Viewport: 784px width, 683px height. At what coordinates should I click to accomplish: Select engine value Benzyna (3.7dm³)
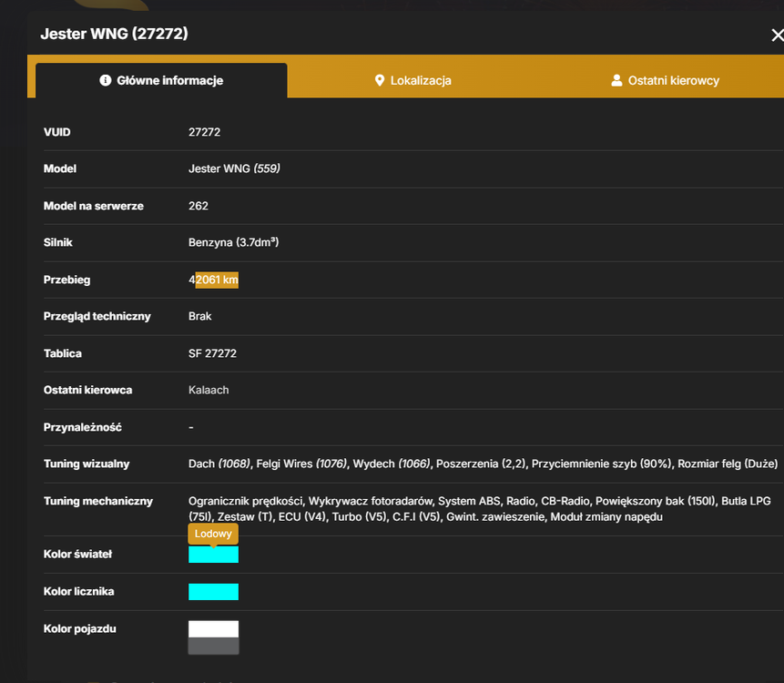click(x=233, y=242)
